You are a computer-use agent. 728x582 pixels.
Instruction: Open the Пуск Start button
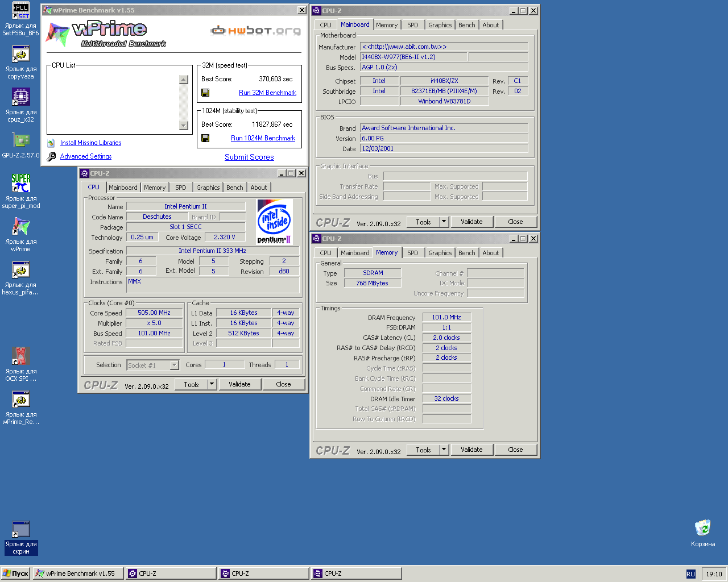[16, 573]
